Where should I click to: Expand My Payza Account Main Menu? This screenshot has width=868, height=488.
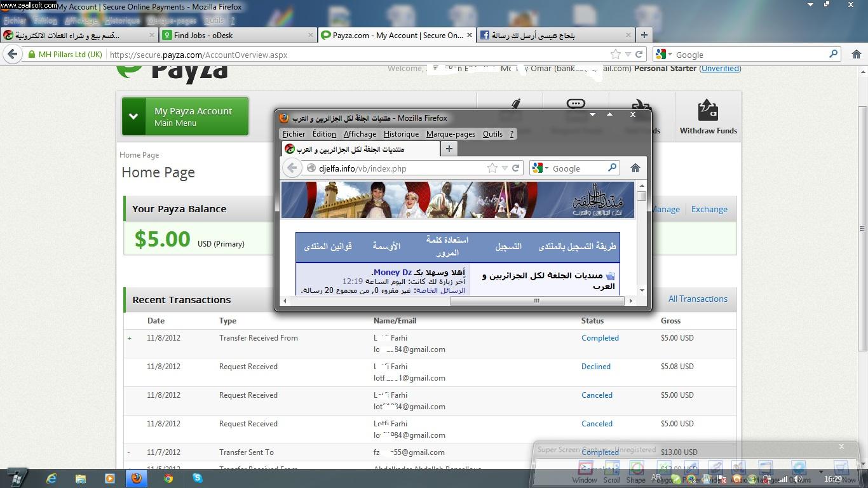(x=185, y=116)
